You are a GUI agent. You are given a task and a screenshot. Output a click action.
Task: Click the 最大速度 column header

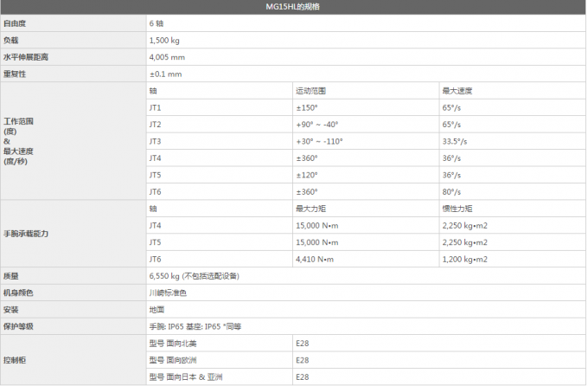point(457,91)
